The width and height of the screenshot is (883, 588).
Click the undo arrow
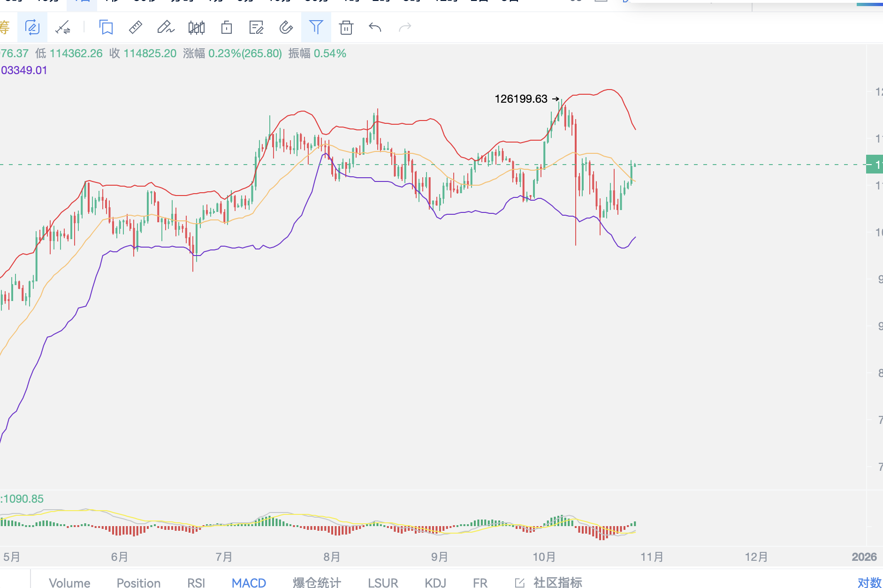375,28
